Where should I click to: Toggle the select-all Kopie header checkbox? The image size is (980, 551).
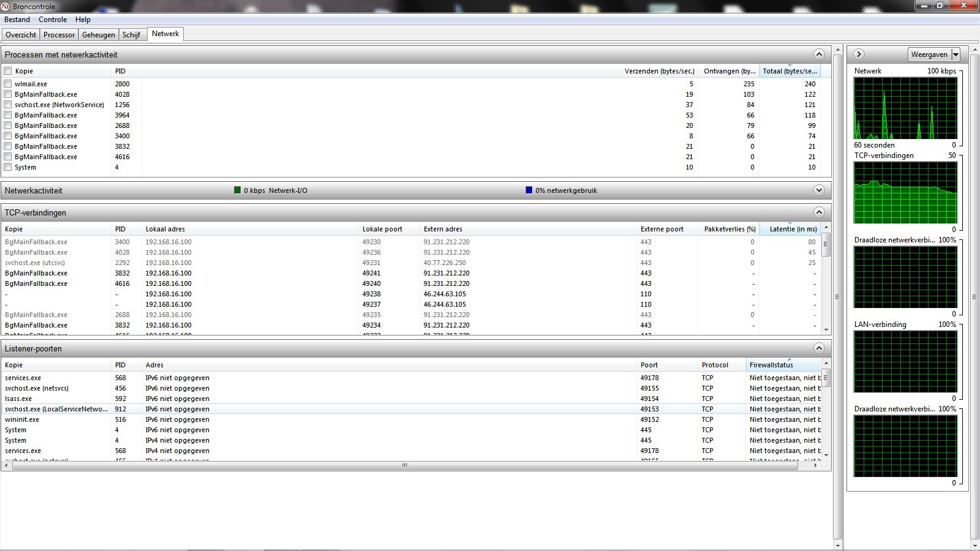[8, 70]
